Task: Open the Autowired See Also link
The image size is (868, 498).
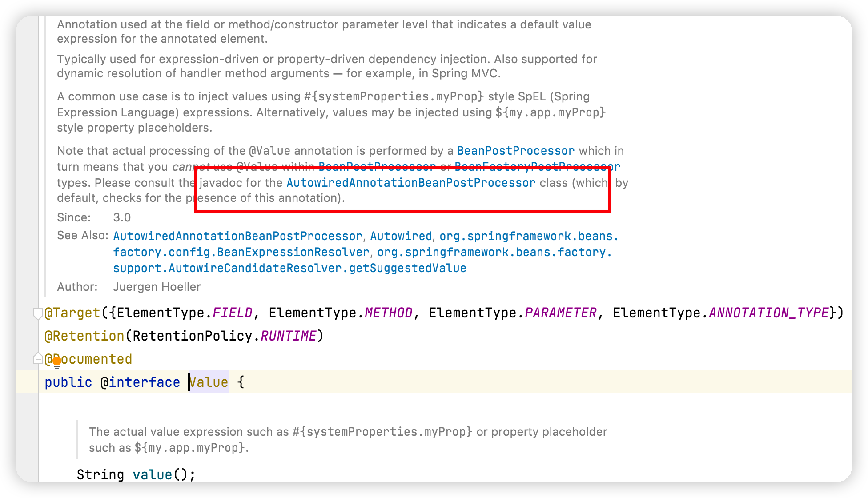Action: coord(401,236)
